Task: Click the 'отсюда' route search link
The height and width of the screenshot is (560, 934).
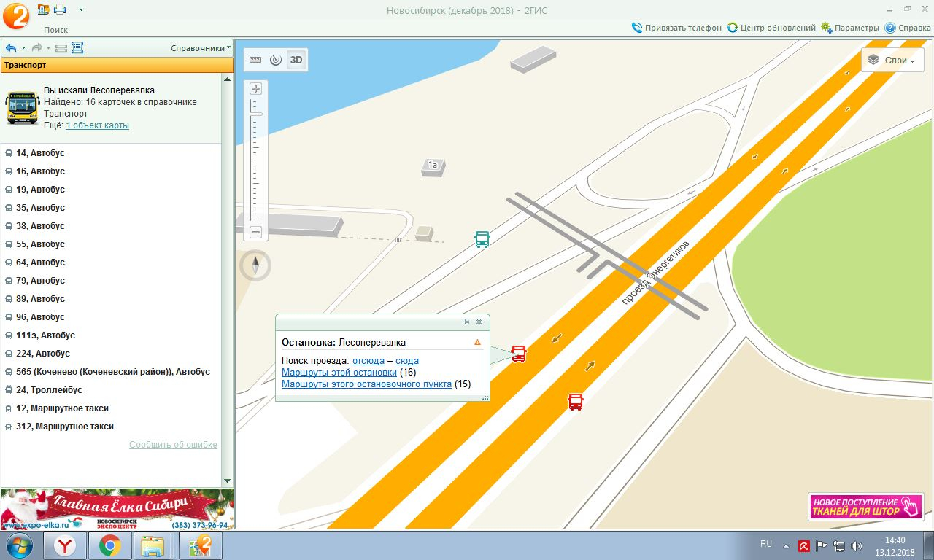Action: coord(367,361)
